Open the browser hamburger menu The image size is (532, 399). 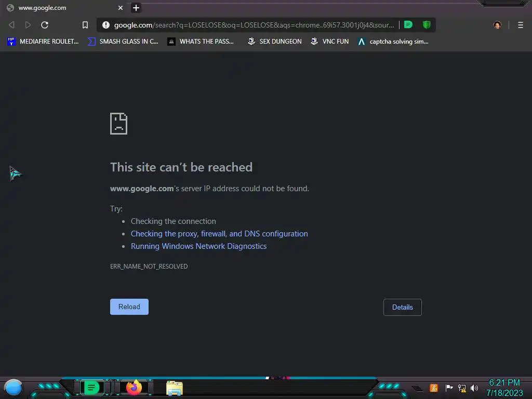pyautogui.click(x=521, y=25)
